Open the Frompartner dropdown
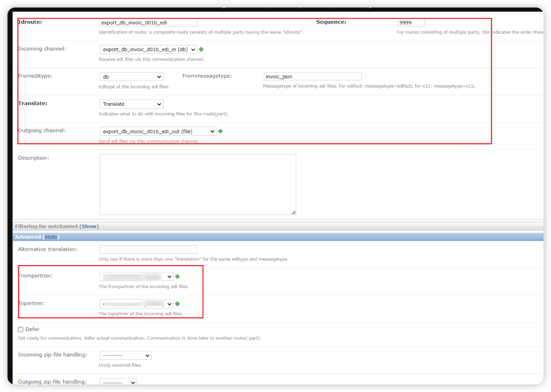Image resolution: width=551 pixels, height=392 pixels. pos(136,276)
